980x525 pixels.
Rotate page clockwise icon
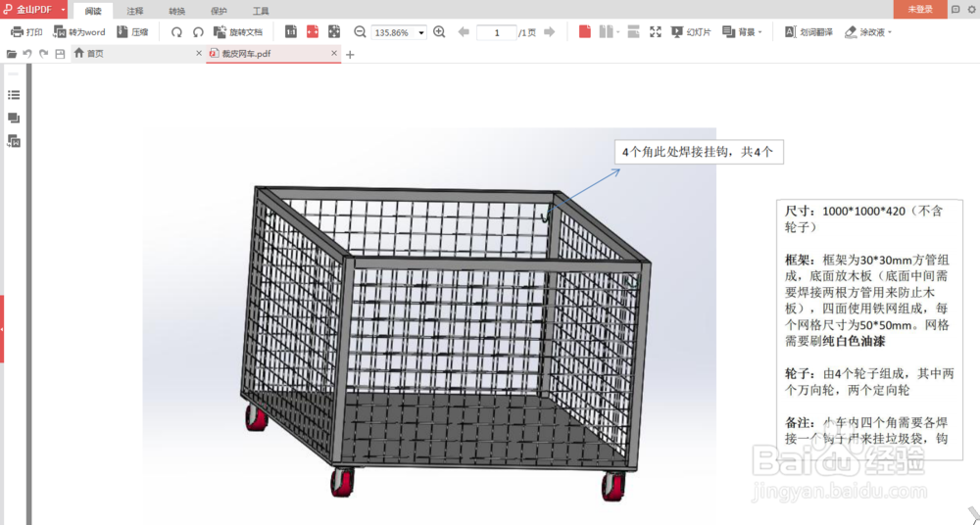pos(176,32)
